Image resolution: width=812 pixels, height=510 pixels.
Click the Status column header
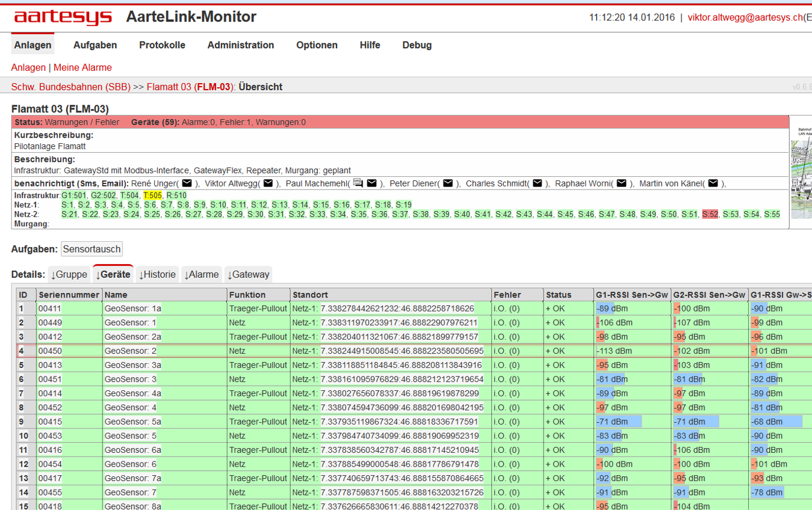coord(568,295)
